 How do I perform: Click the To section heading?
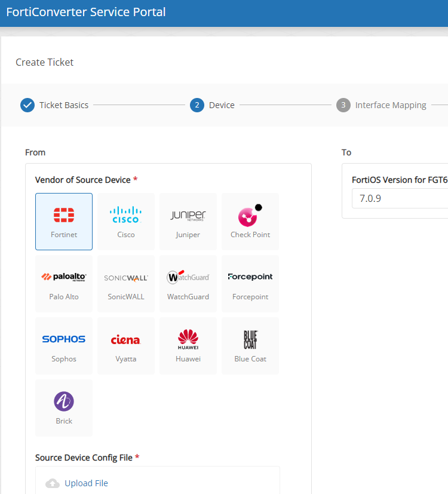[346, 152]
